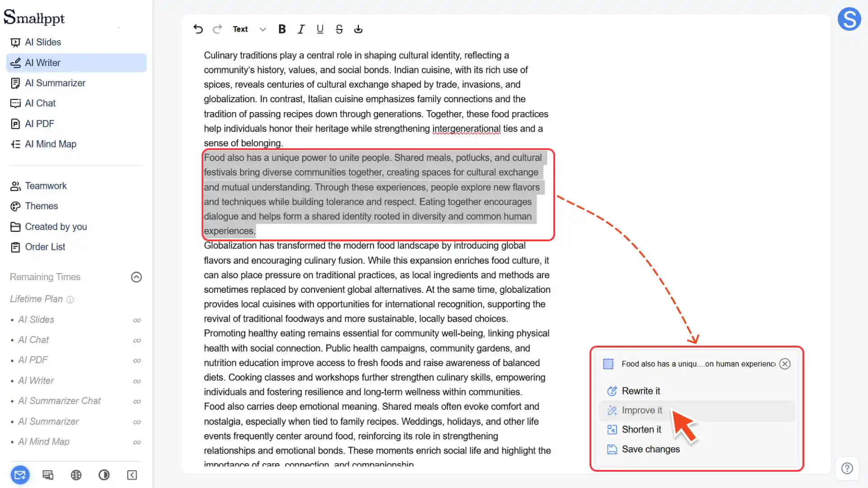
Task: Click the highlighted paragraph starting Food also has
Action: point(374,194)
